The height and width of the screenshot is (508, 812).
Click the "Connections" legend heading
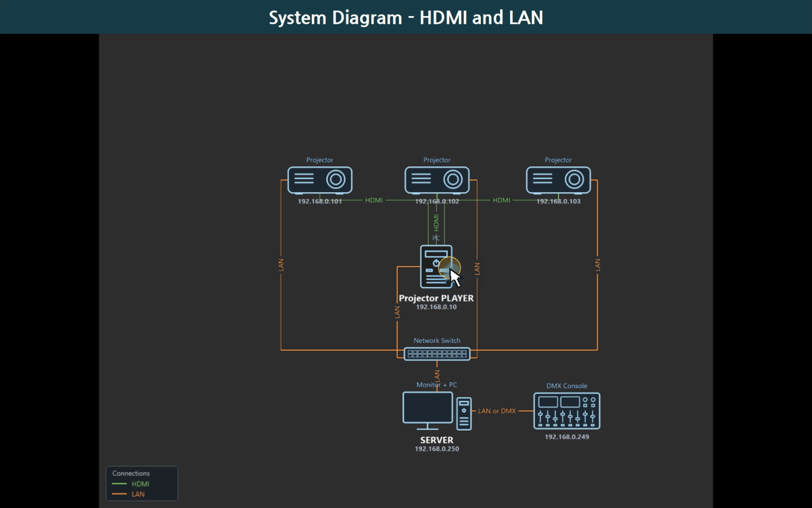[x=131, y=473]
